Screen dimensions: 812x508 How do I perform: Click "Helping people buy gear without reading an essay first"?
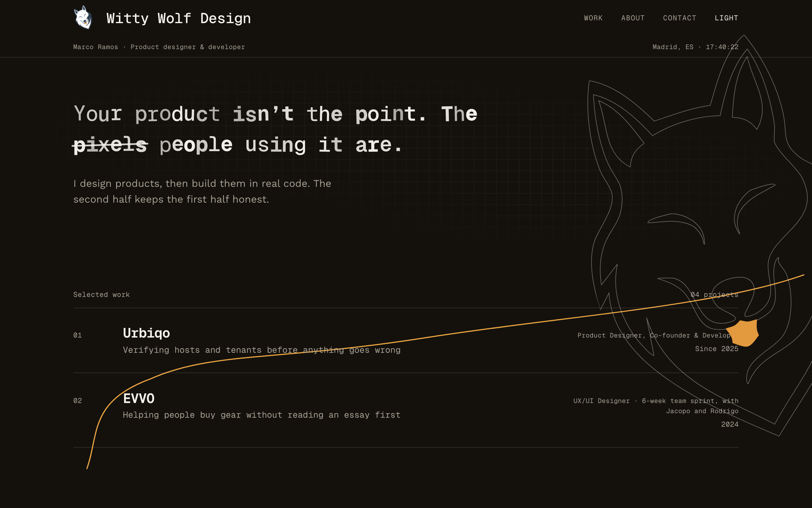click(262, 415)
